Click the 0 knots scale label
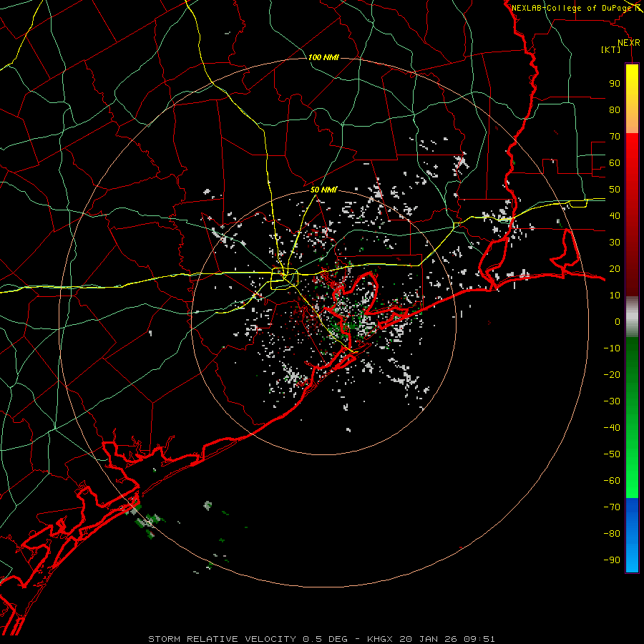Screen dimensions: 644x644 pos(618,321)
